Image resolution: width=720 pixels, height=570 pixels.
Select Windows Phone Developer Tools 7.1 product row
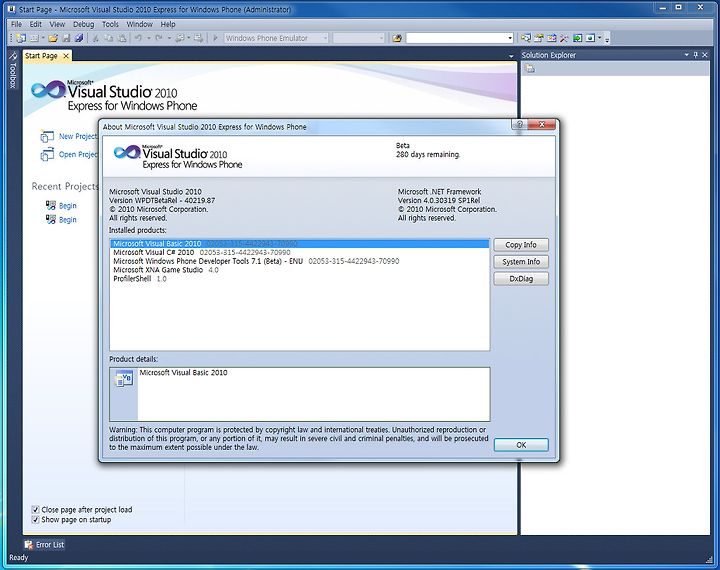click(299, 261)
